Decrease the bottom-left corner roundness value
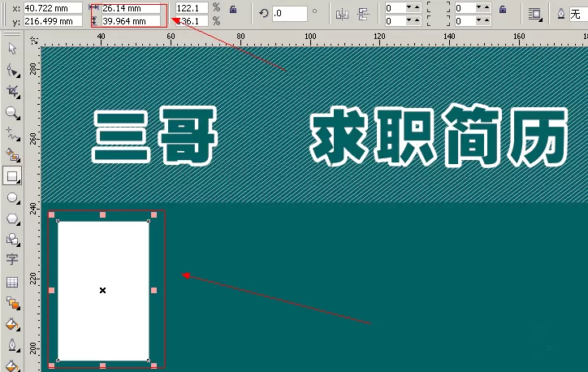 point(409,20)
